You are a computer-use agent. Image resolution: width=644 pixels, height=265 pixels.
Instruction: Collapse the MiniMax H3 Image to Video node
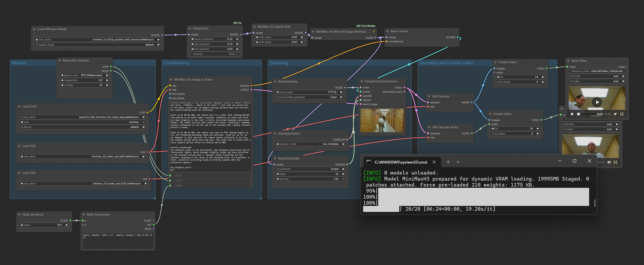click(x=171, y=80)
